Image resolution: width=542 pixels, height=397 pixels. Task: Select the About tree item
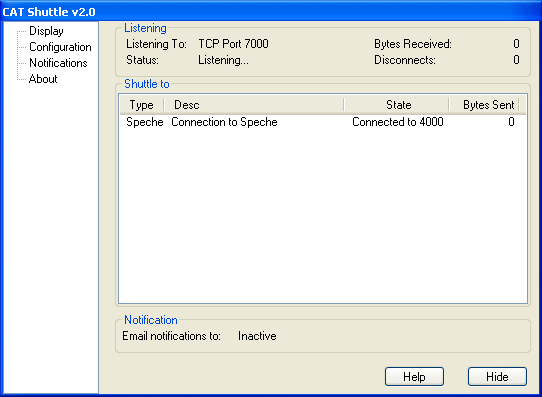pyautogui.click(x=43, y=79)
